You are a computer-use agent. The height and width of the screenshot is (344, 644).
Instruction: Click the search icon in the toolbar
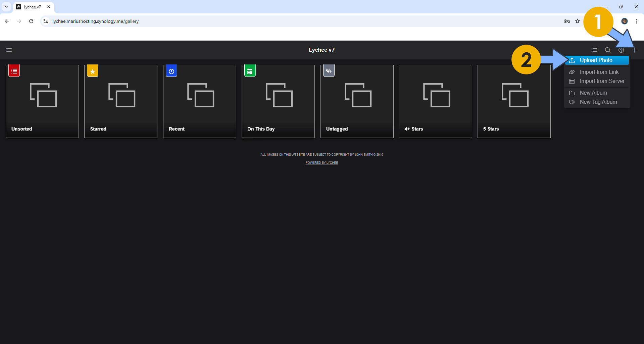[607, 50]
